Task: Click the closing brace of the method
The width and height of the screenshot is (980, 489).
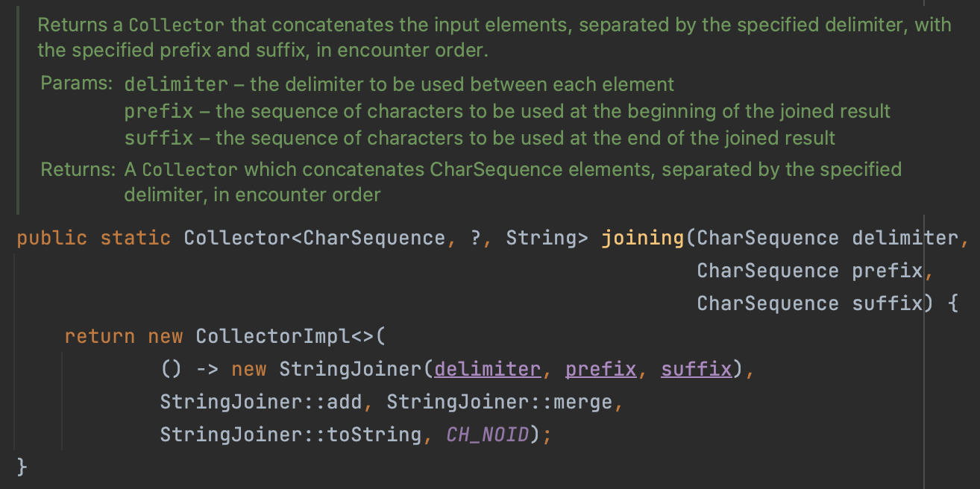Action: pos(22,467)
